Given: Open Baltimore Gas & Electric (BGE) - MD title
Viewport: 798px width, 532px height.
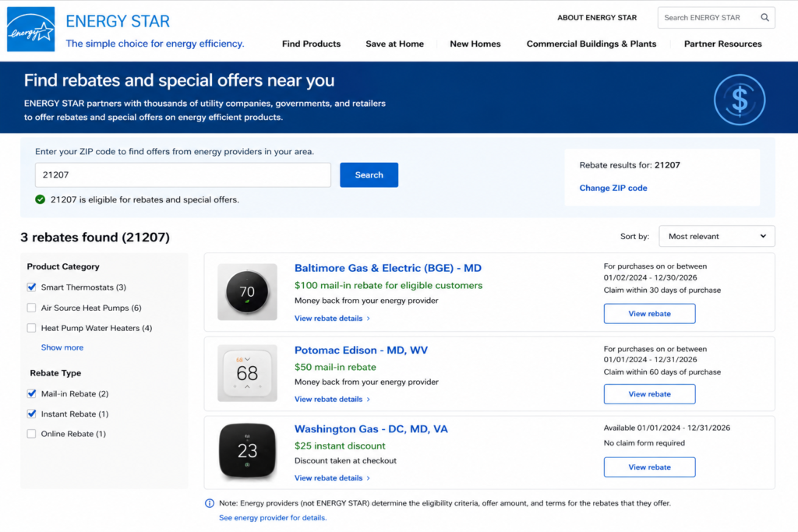Looking at the screenshot, I should pos(388,268).
